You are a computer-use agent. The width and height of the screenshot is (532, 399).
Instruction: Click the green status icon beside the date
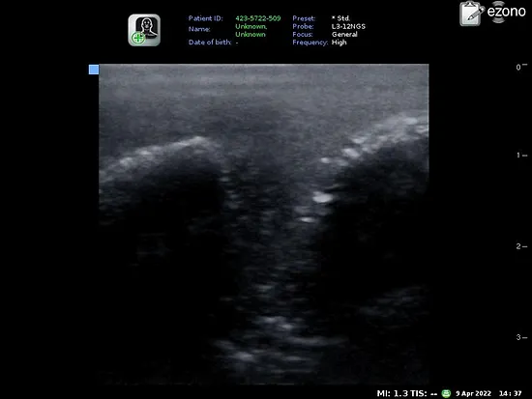(x=446, y=393)
